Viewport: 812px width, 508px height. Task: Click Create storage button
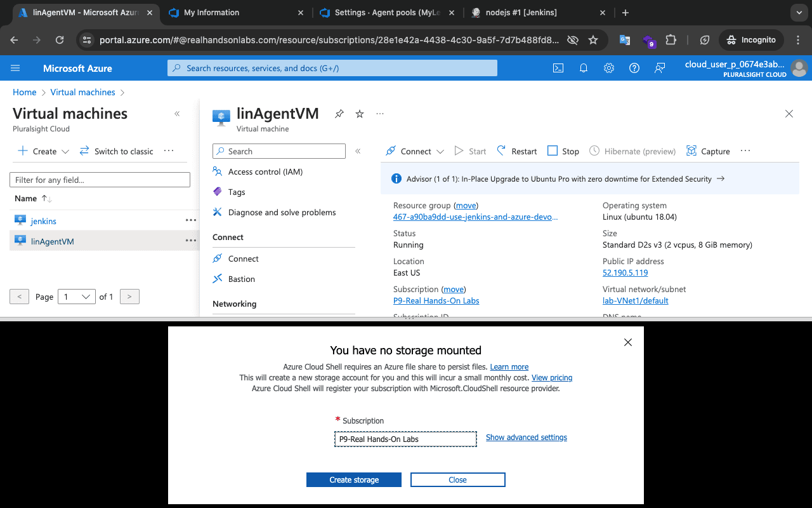coord(354,479)
